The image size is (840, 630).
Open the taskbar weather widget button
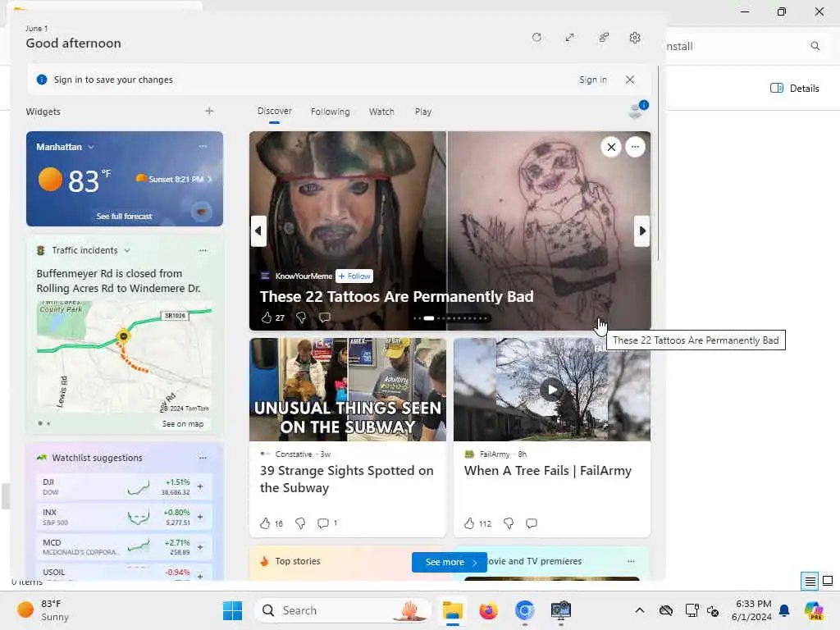click(x=43, y=610)
